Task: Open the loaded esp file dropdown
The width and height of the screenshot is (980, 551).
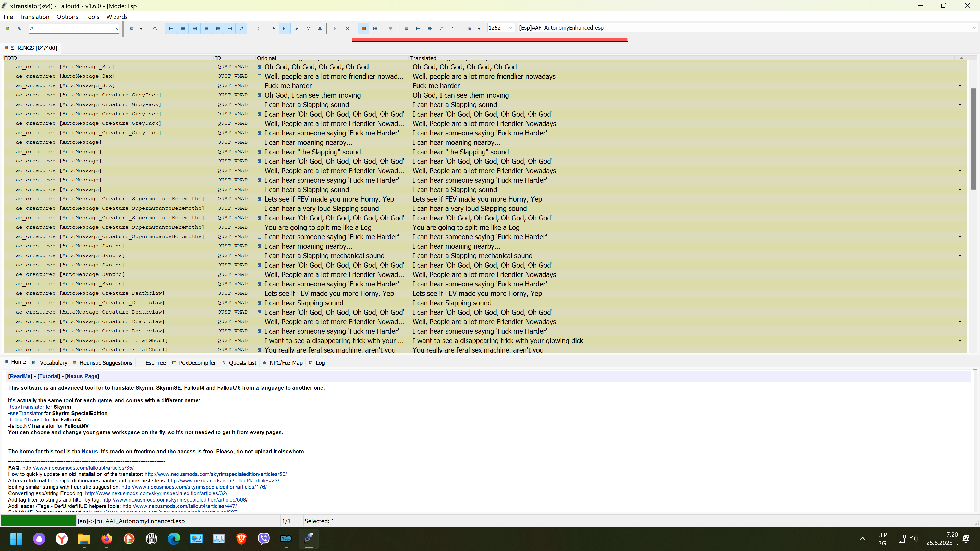Action: tap(974, 28)
